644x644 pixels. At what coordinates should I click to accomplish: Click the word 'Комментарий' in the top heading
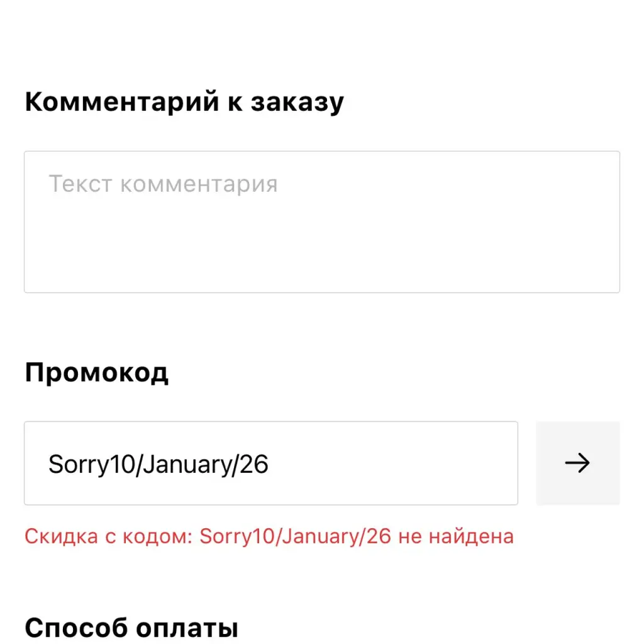(x=122, y=102)
